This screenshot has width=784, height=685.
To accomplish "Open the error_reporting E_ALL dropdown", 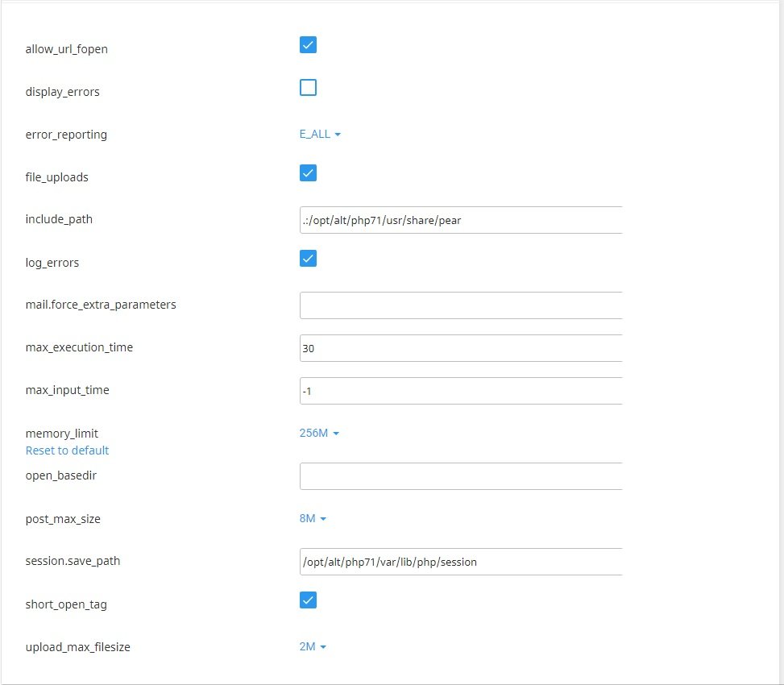I will coord(320,134).
